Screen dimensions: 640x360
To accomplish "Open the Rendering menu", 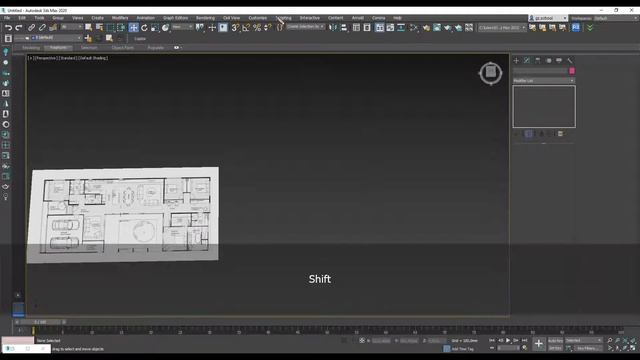I will point(205,18).
